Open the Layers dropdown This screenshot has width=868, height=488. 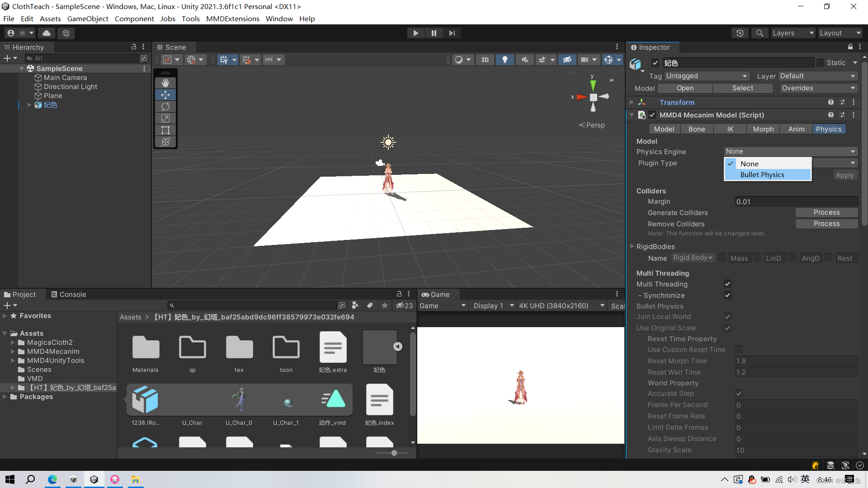[x=793, y=33]
